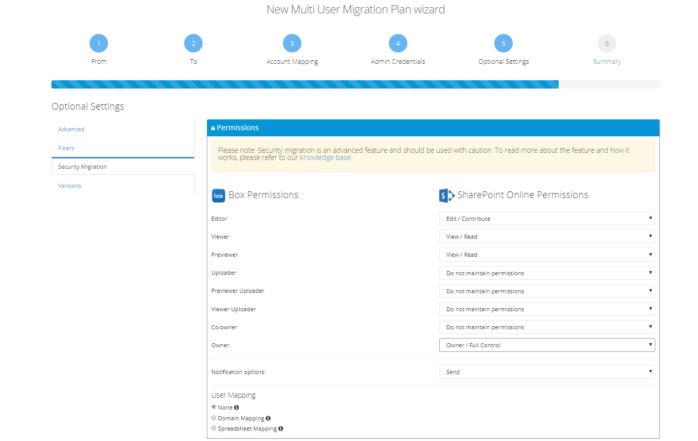This screenshot has width=698, height=441.
Task: Jump to step 4 Admin Credentials circle
Action: point(398,43)
